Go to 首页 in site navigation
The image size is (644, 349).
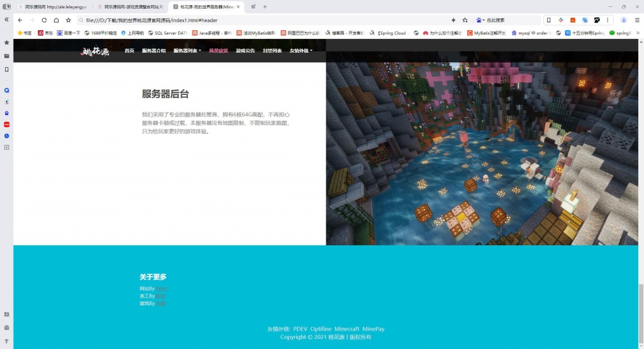click(130, 51)
